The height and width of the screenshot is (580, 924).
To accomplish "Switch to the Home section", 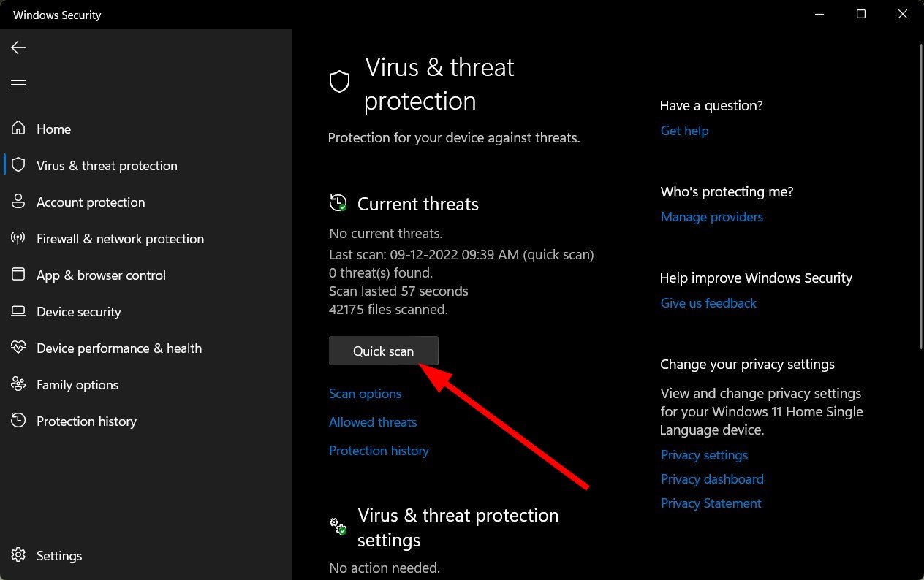I will (53, 129).
